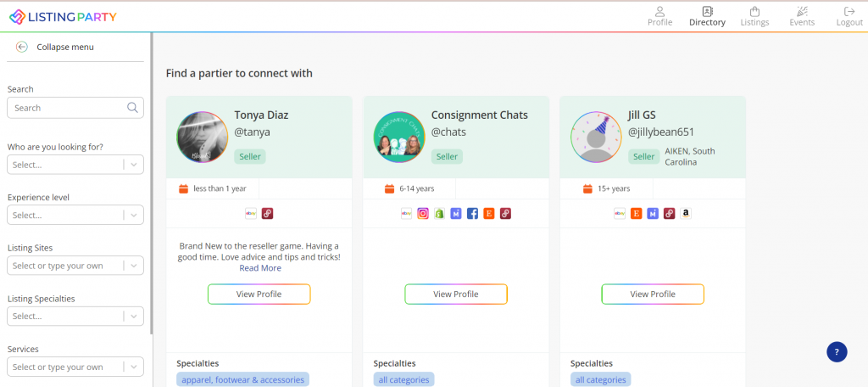Click the Facebook icon on Consignment Chats card
This screenshot has width=868, height=387.
[x=472, y=214]
